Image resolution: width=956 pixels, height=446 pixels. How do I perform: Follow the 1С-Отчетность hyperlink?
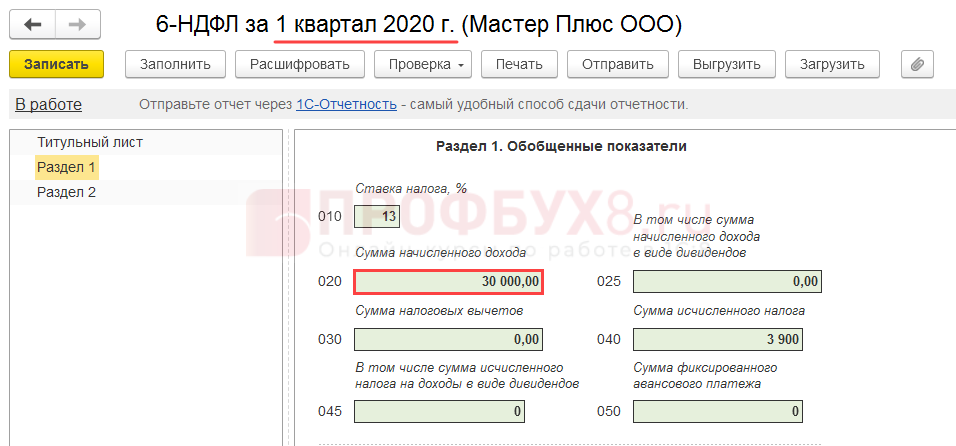pos(346,105)
